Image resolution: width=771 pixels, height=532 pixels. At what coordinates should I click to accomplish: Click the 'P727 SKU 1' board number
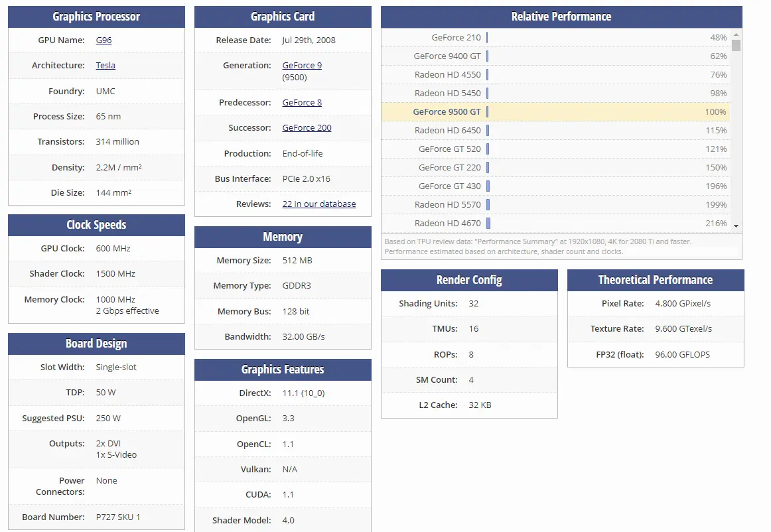[x=118, y=517]
